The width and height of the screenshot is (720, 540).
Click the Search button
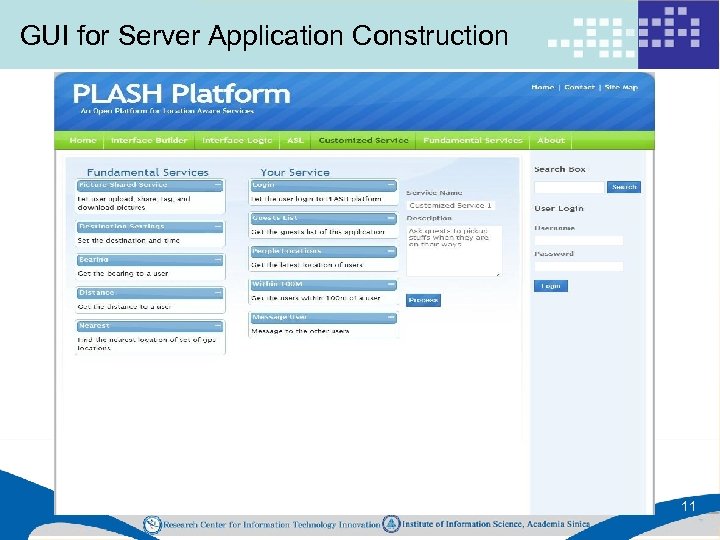[x=624, y=187]
